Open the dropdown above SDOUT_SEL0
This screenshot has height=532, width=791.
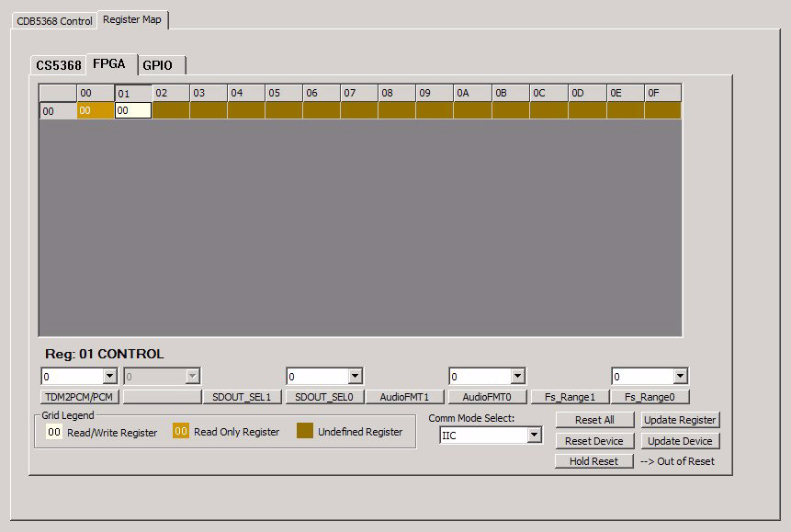click(355, 376)
